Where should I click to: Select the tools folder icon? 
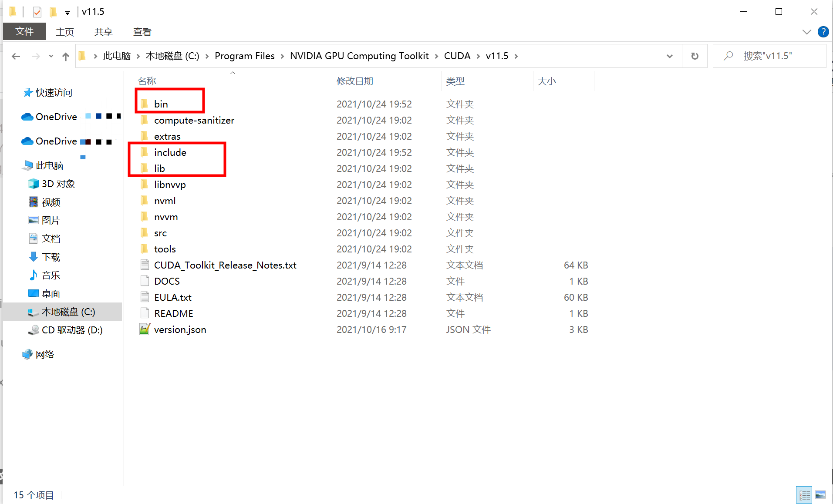click(144, 249)
